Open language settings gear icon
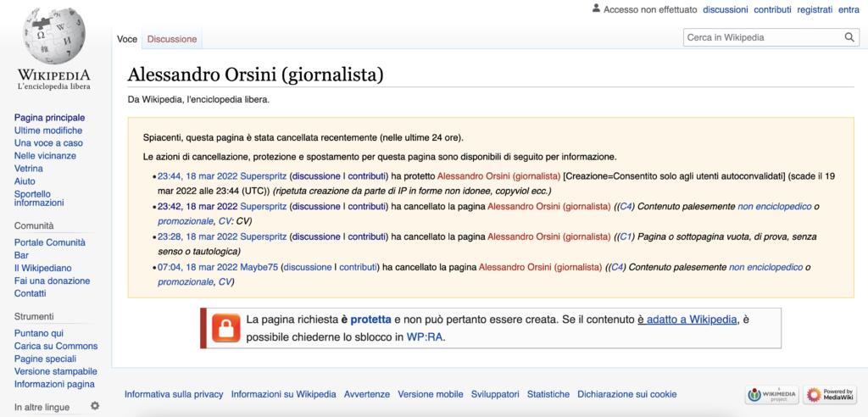 tap(95, 406)
